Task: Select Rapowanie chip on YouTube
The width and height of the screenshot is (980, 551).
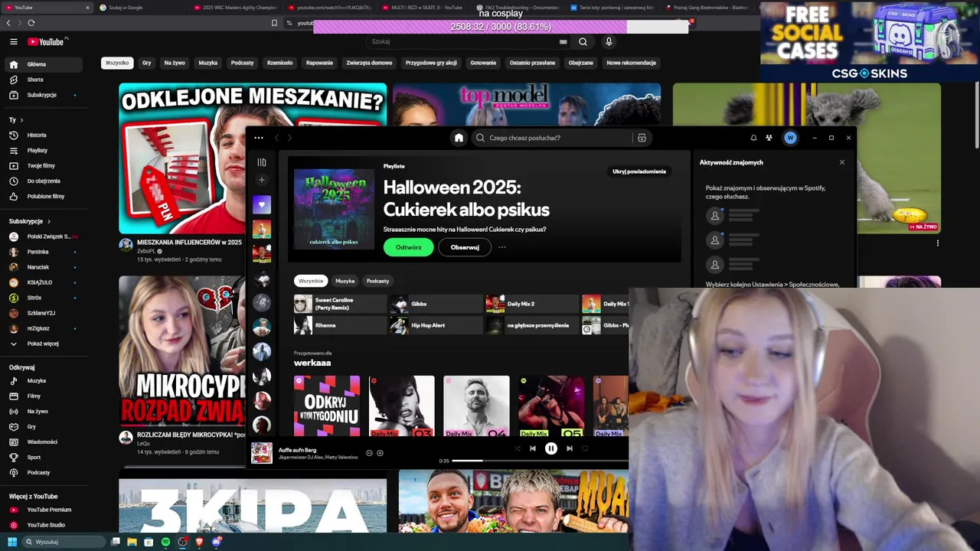Action: click(x=319, y=63)
